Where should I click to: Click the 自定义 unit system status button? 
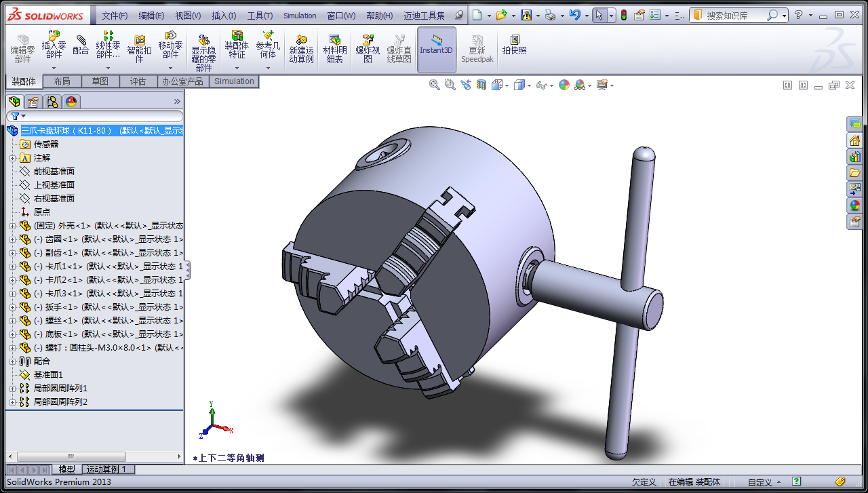click(x=764, y=482)
